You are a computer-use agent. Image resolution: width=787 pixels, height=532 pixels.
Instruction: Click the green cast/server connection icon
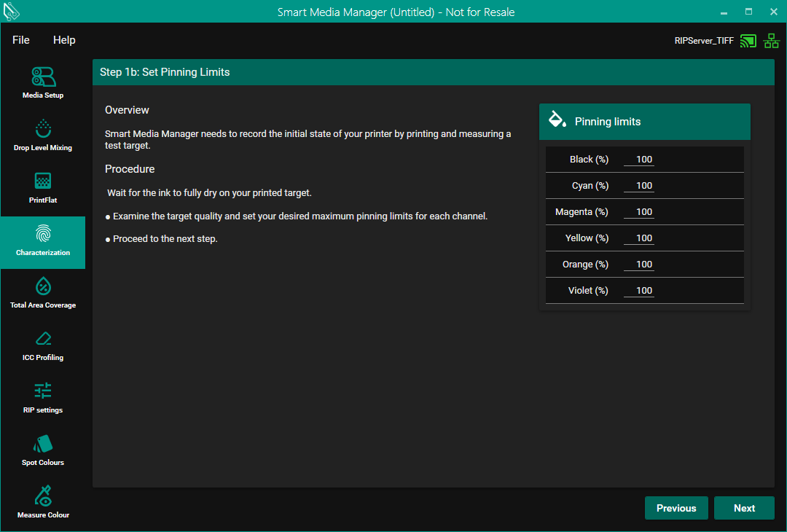[748, 41]
